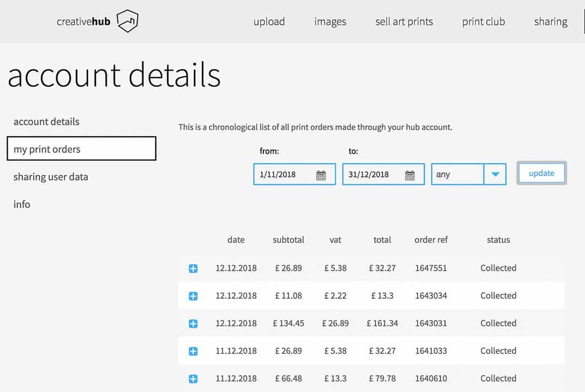Open the calendar icon in the from date field
This screenshot has height=392, width=585.
coord(321,175)
